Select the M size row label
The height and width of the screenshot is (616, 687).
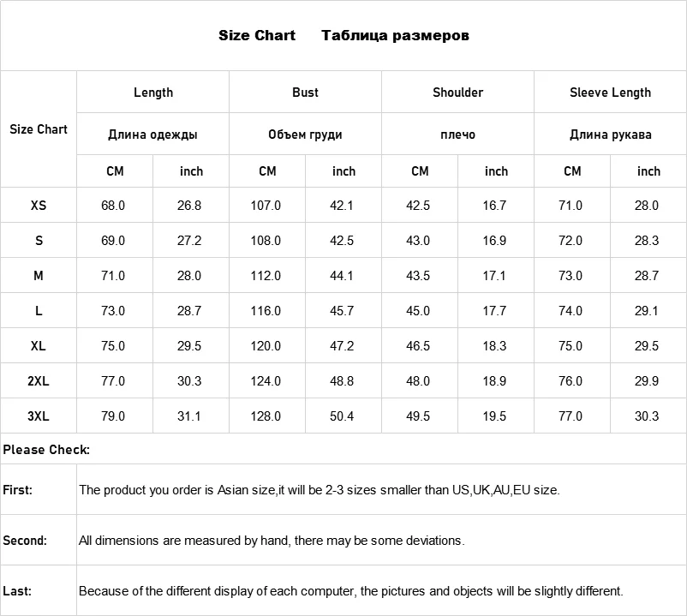[39, 276]
